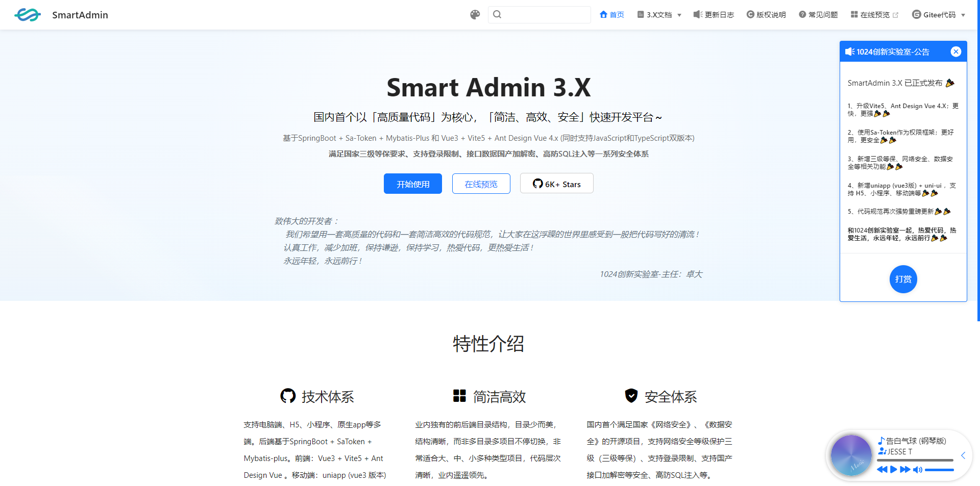Close the 1024创新实验室 announcement panel

coord(956,52)
